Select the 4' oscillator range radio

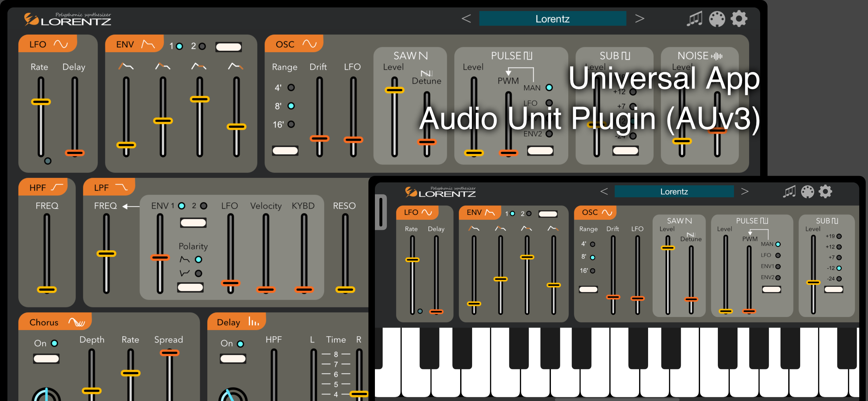pos(291,87)
